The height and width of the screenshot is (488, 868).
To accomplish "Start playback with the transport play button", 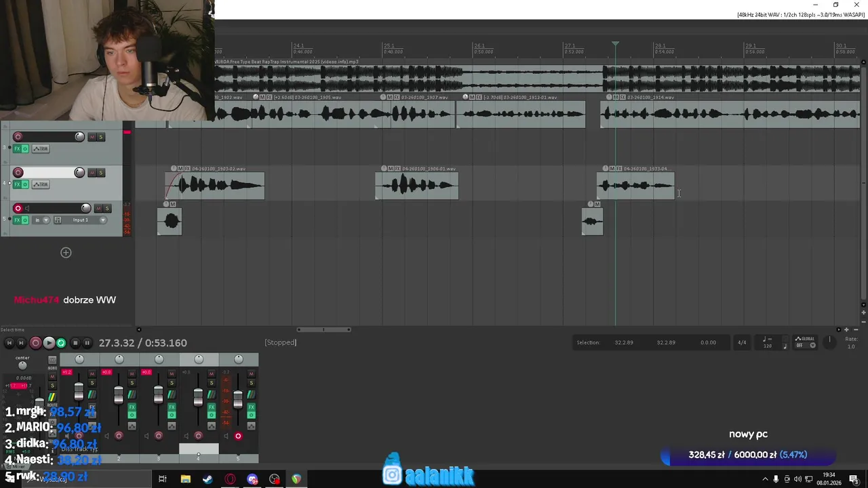I will (49, 343).
